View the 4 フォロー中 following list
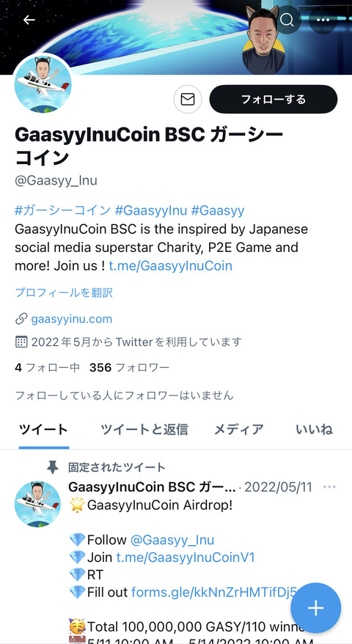Viewport: 352px width, 644px height. [47, 368]
